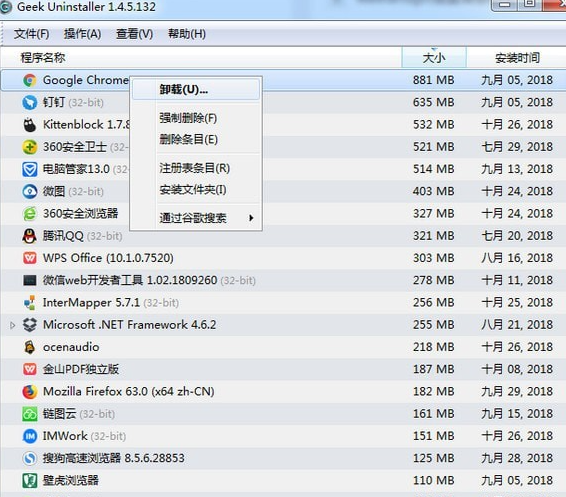Select 注册表条目(R) in the context menu

195,168
